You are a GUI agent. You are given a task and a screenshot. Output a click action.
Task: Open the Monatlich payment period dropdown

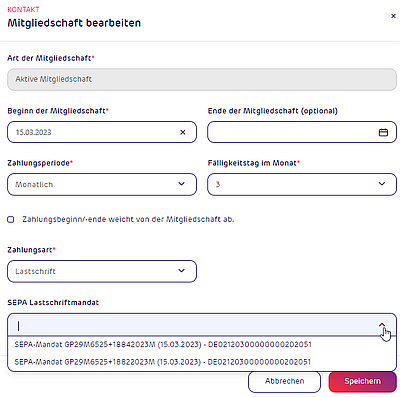coord(102,184)
